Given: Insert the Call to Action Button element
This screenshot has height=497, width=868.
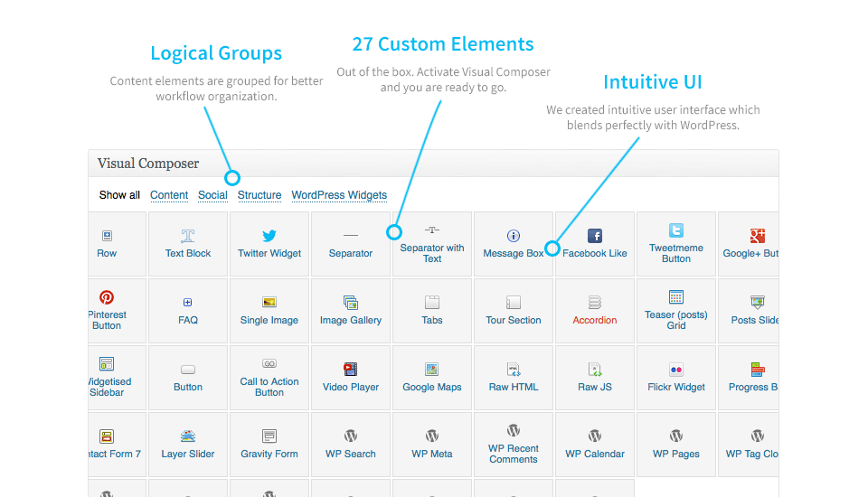Looking at the screenshot, I should coord(269,378).
